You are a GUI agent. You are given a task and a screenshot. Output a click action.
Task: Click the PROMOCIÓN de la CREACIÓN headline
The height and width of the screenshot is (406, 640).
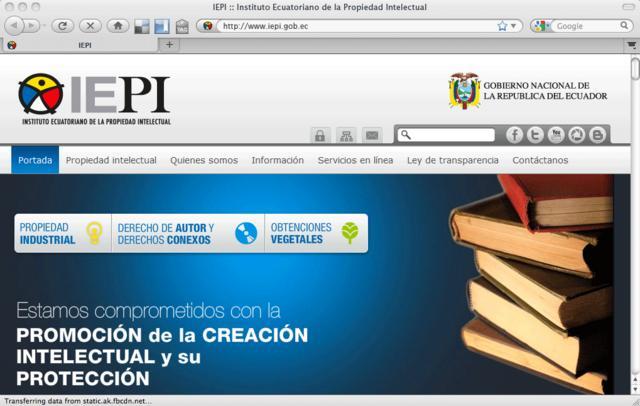(x=162, y=335)
